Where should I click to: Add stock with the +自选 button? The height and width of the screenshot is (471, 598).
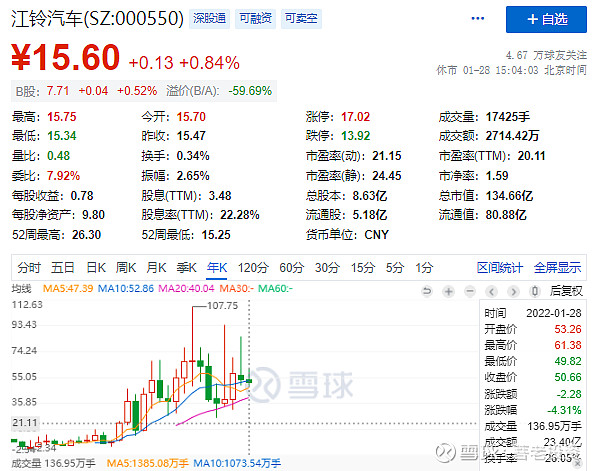546,19
